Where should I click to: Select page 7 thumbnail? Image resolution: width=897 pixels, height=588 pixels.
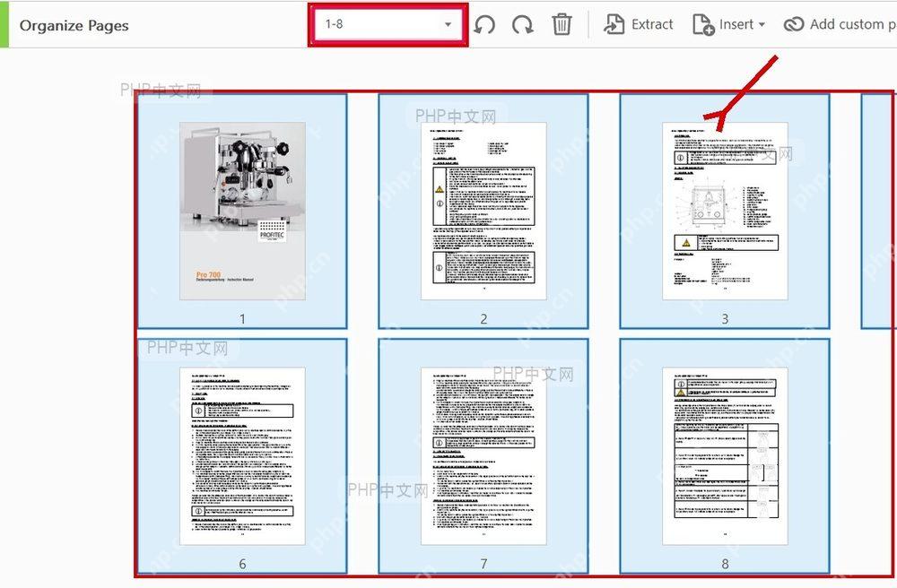[x=483, y=456]
